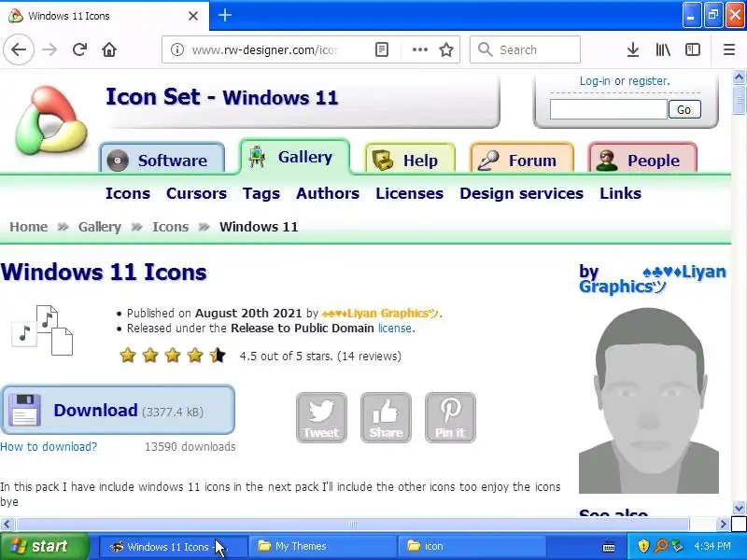The image size is (747, 560).
Task: Show site information icon in address bar
Action: click(177, 49)
